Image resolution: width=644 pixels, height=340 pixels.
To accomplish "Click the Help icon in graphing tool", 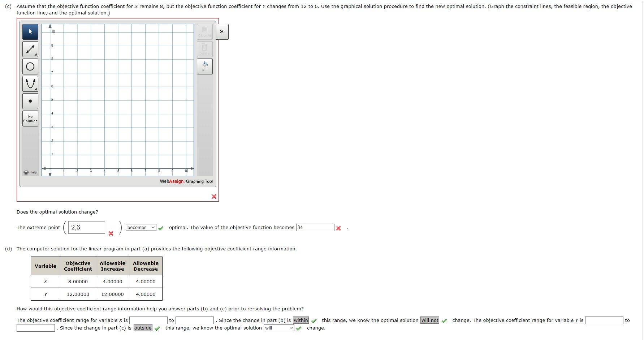I will (x=26, y=172).
